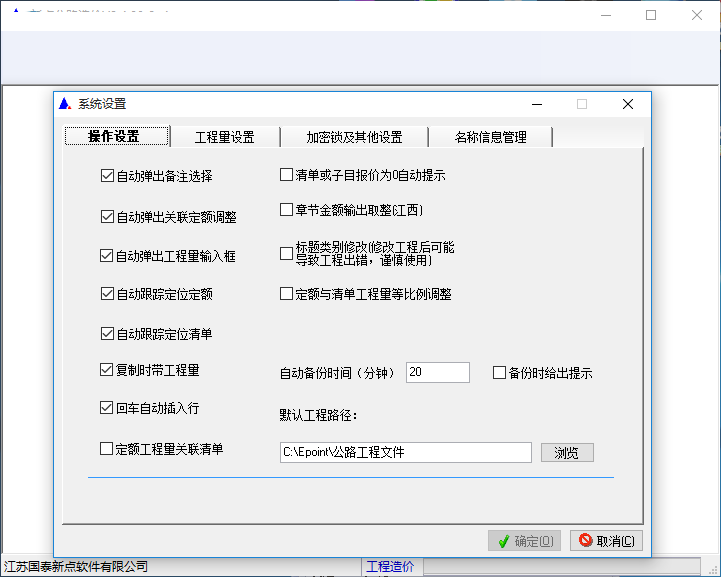Image resolution: width=721 pixels, height=577 pixels.
Task: Minimize the 系统设置 dialog
Action: (537, 104)
